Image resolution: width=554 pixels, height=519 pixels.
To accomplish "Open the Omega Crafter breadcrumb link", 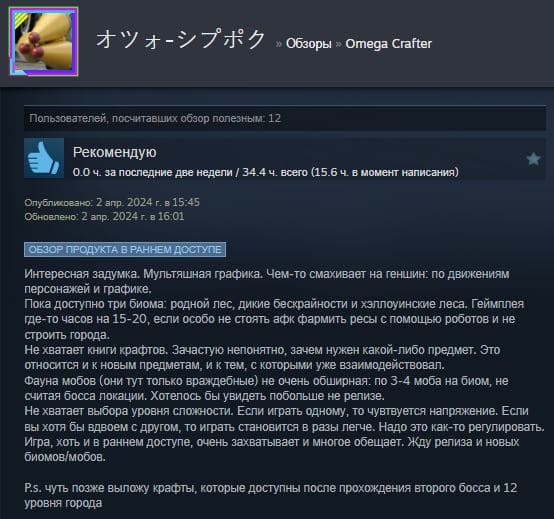I will [388, 44].
